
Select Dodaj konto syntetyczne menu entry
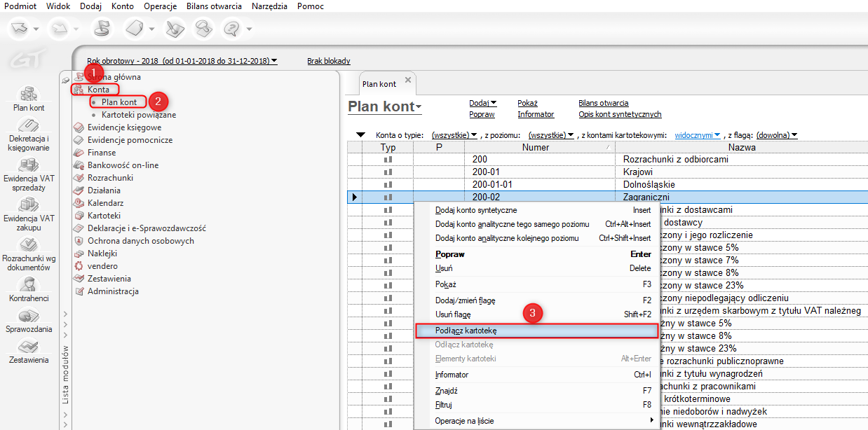click(476, 210)
